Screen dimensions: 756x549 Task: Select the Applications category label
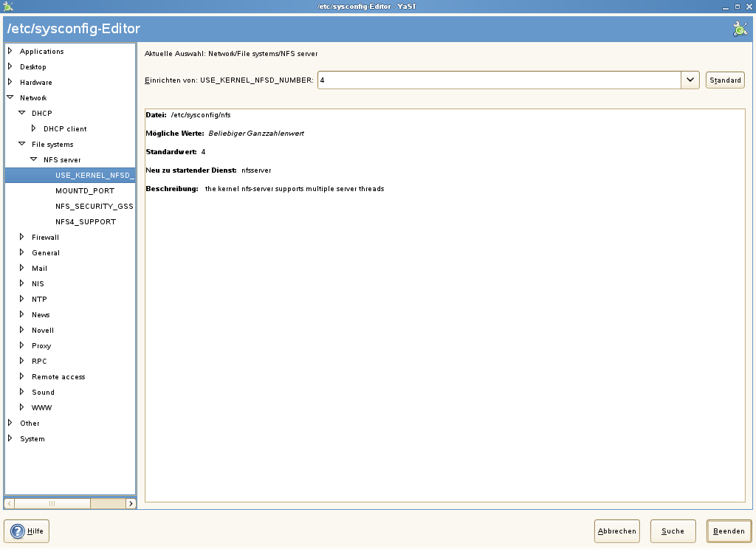(x=41, y=52)
